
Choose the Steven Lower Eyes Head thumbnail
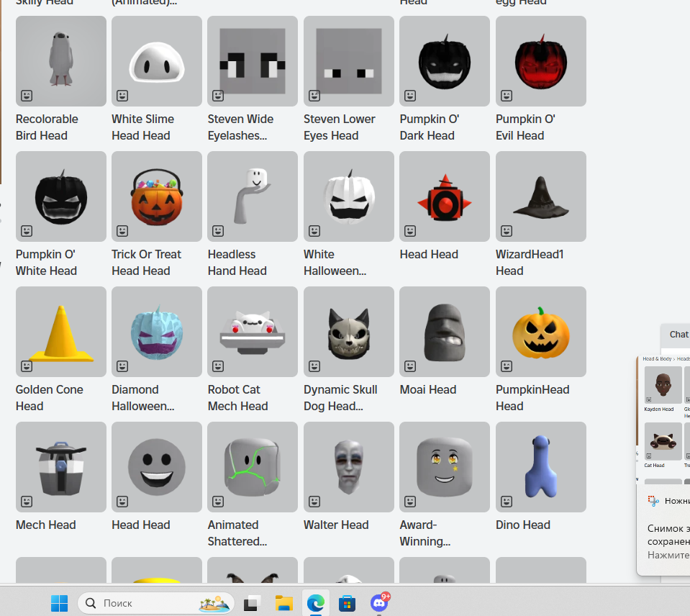tap(348, 61)
